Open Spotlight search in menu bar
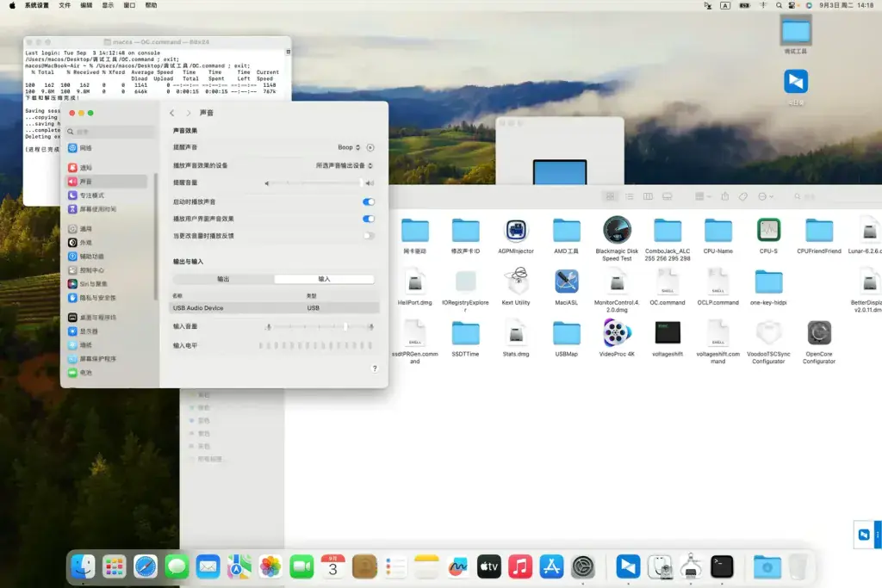This screenshot has width=882, height=588. tap(779, 5)
